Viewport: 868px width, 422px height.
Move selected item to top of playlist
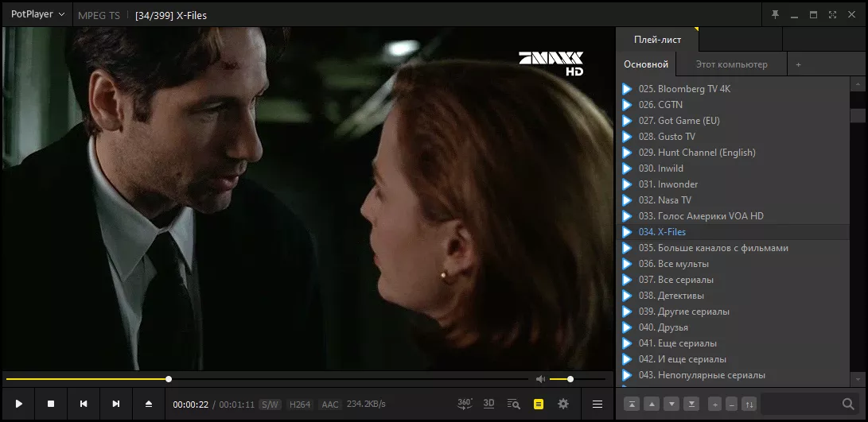click(632, 405)
